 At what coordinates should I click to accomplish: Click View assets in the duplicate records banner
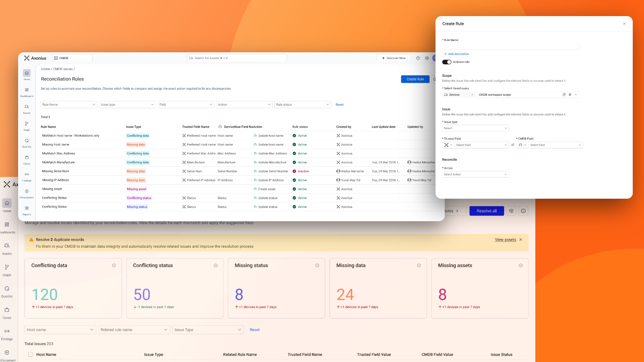[506, 240]
